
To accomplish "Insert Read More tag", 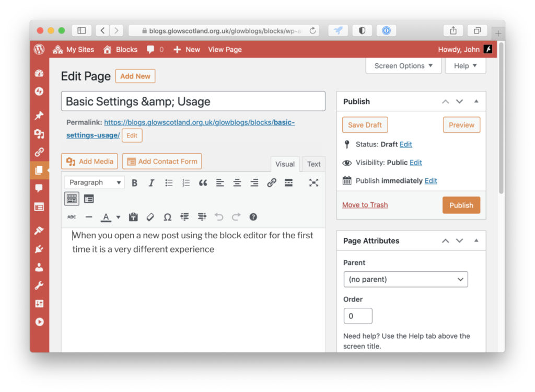I will click(288, 183).
